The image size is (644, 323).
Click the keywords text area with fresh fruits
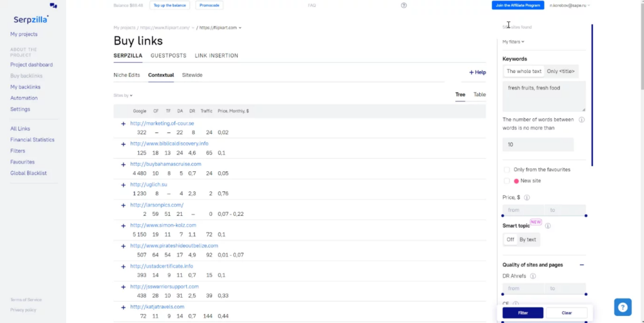pyautogui.click(x=544, y=96)
